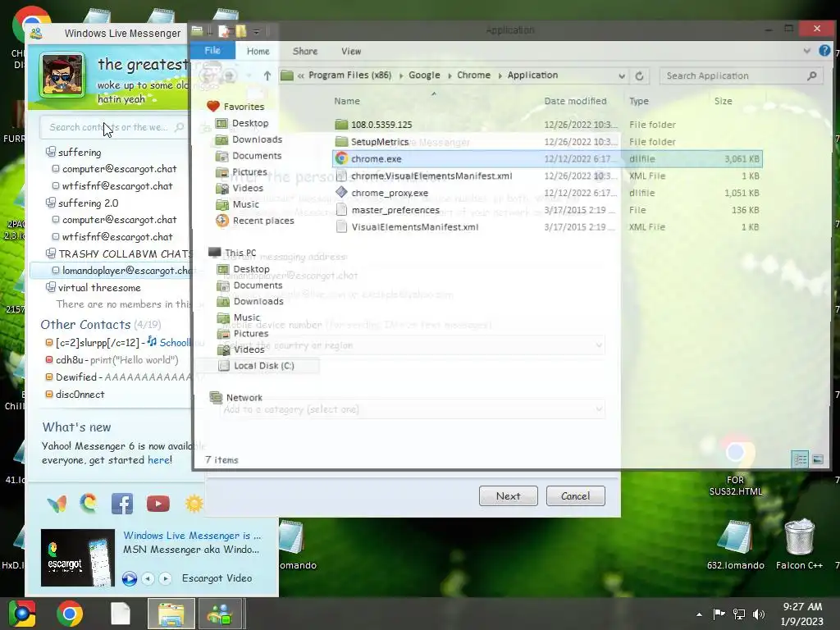The image size is (840, 630).
Task: Open Favorites in navigation pane
Action: (x=244, y=107)
